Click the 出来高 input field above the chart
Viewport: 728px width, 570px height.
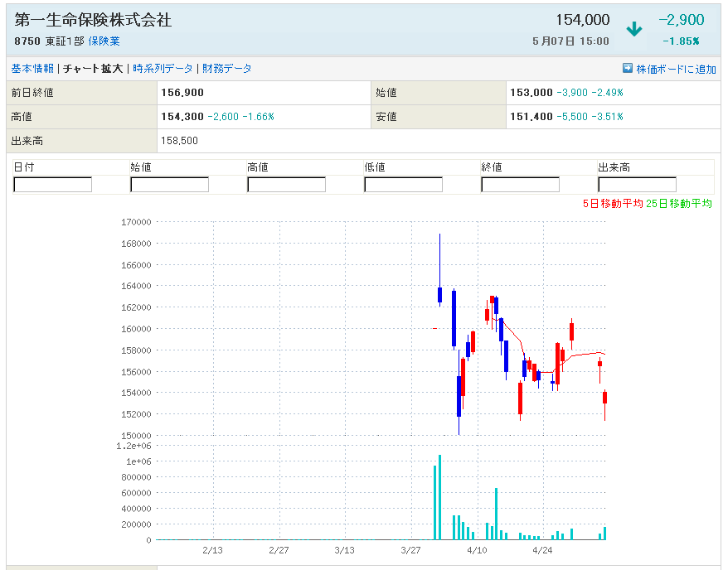pos(637,185)
